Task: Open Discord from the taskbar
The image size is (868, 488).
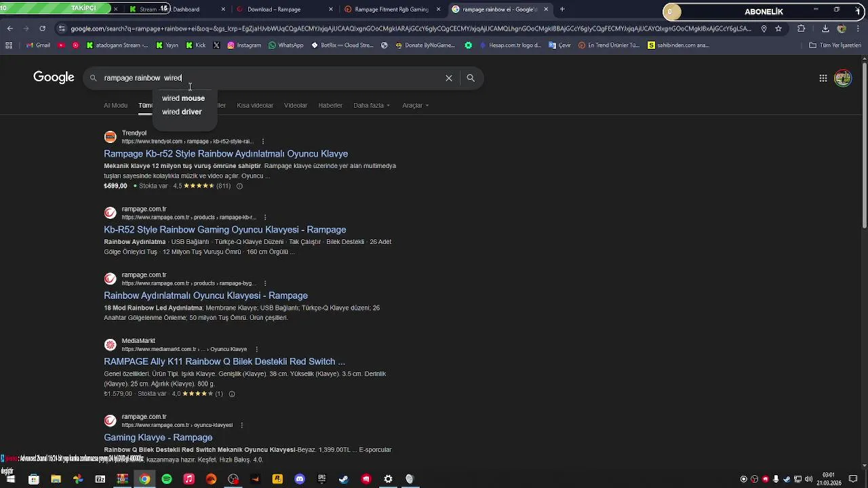Action: [300, 479]
